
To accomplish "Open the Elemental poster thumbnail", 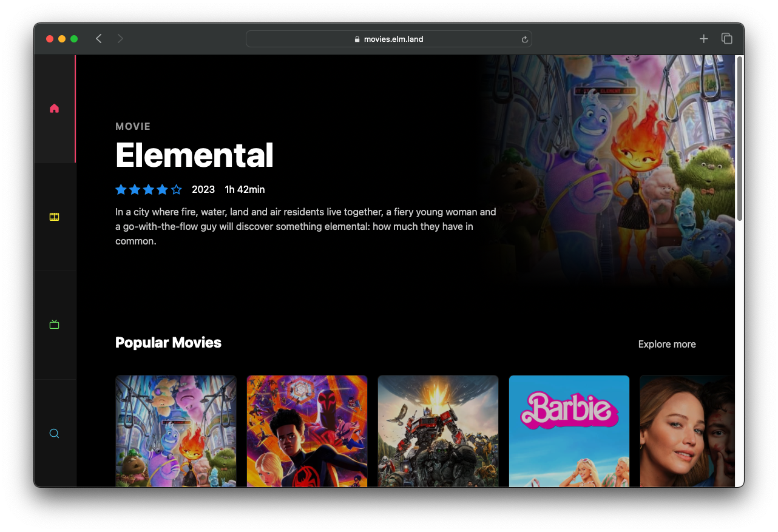I will tap(176, 431).
